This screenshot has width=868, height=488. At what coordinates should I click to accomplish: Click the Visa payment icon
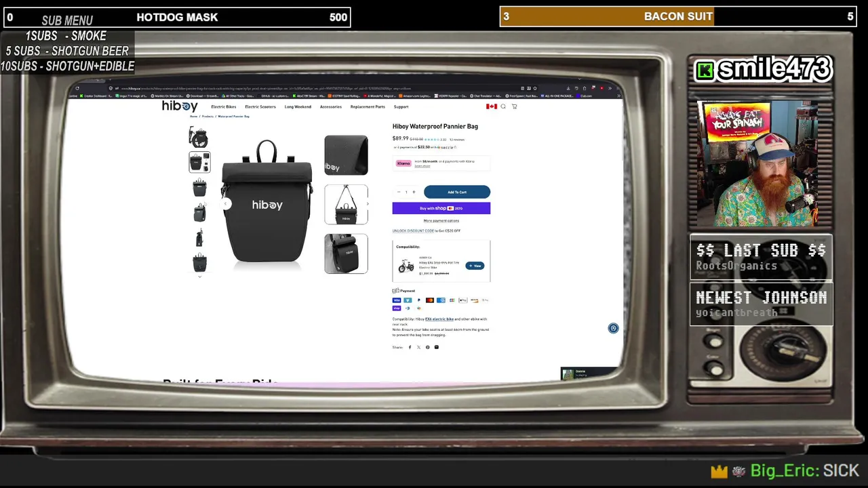(397, 300)
